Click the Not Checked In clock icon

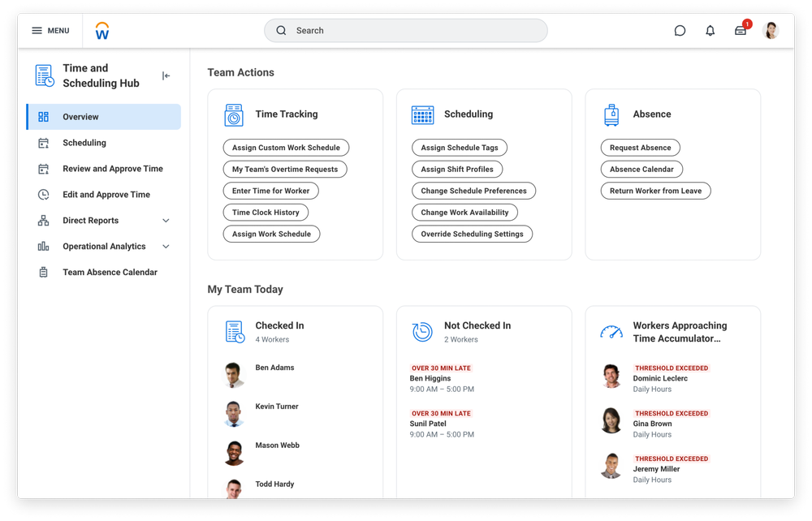pos(422,332)
